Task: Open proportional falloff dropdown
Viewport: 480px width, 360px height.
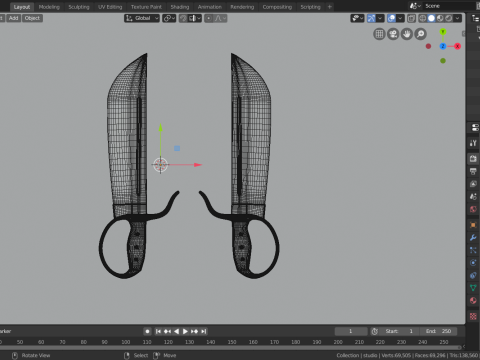Action: pyautogui.click(x=220, y=18)
